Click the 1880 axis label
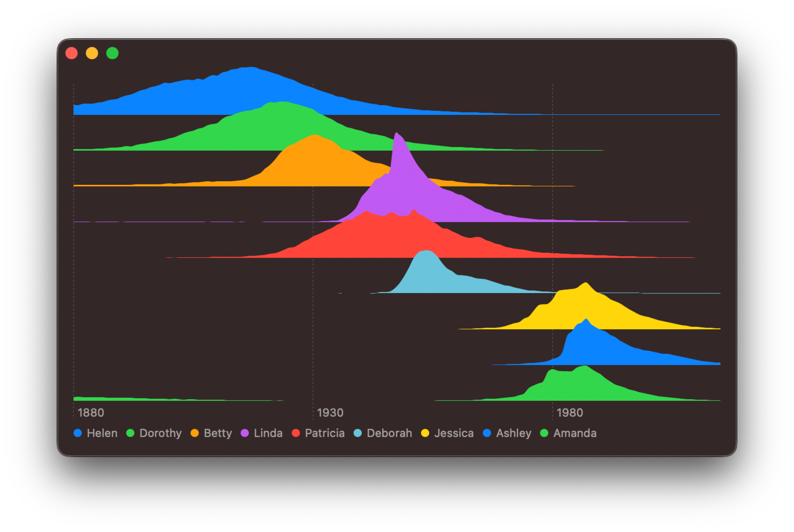794x532 pixels. coord(90,413)
